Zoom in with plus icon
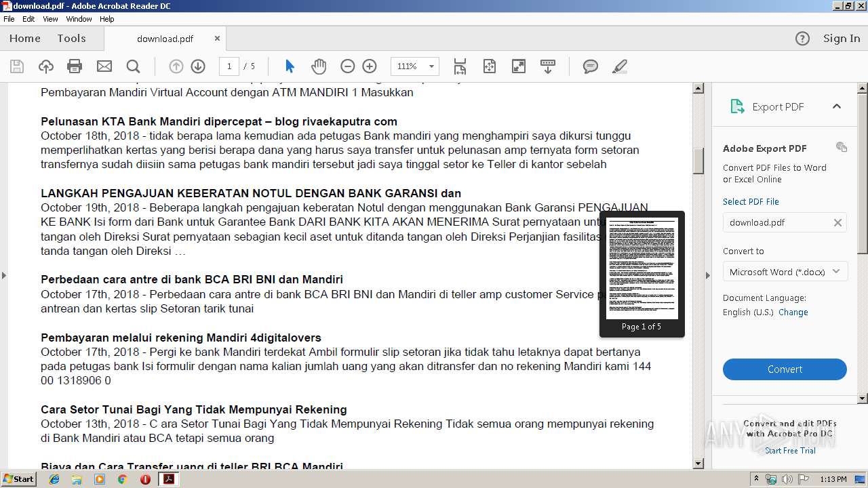The image size is (868, 488). 370,66
